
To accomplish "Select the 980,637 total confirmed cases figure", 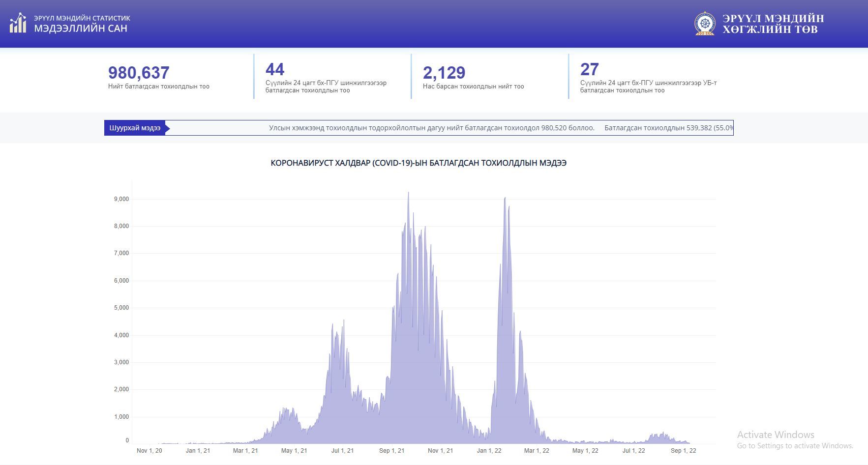I will click(x=139, y=73).
